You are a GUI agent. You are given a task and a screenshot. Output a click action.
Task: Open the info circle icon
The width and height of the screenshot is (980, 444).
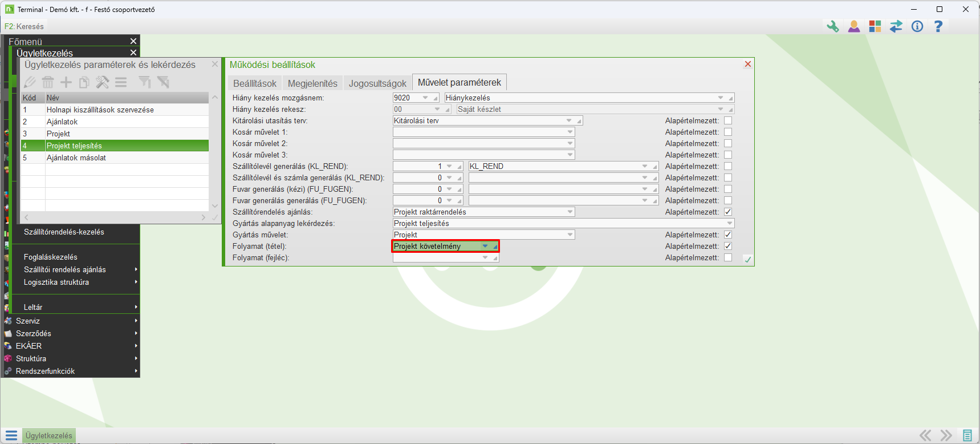coord(917,26)
